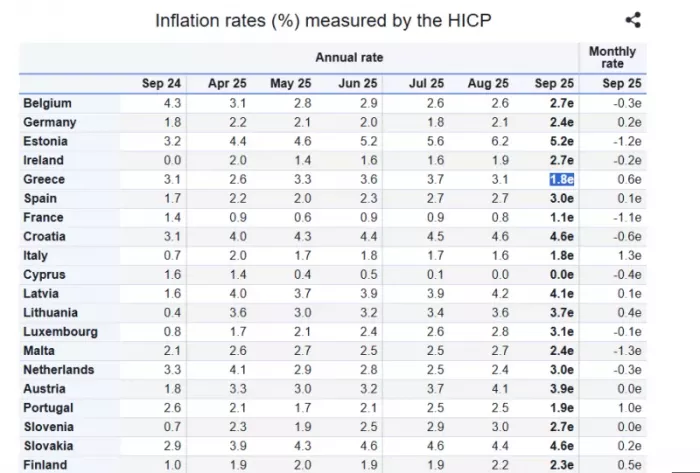Select the highlighted Greece Sep 25 value

click(558, 179)
